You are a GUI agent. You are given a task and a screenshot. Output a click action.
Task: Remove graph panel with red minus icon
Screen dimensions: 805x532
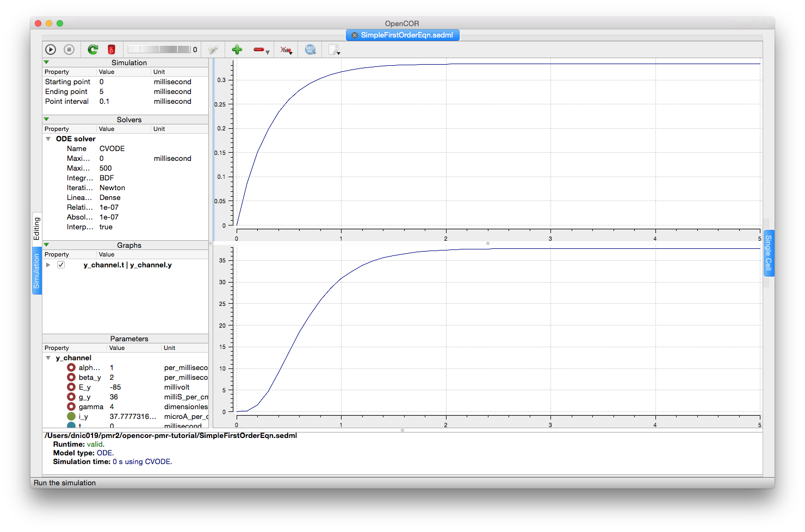[x=259, y=49]
